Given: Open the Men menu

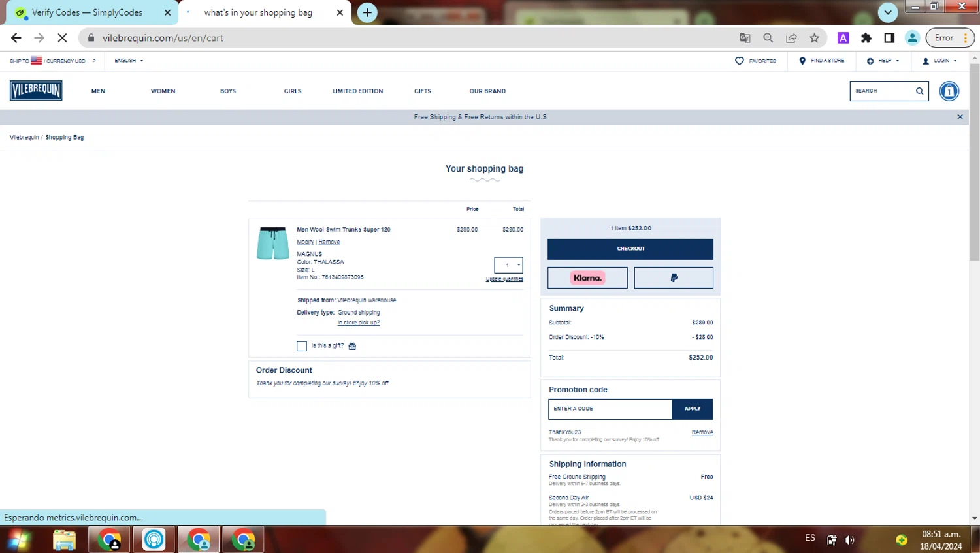Looking at the screenshot, I should tap(98, 91).
